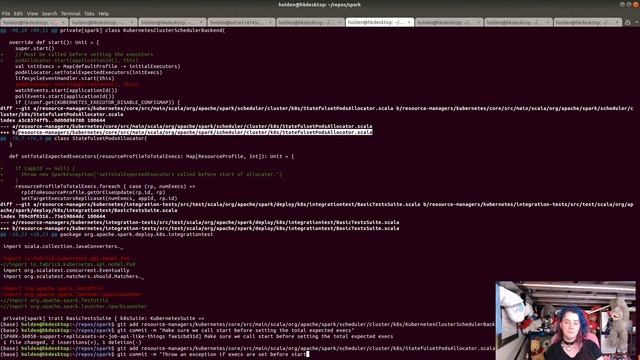Open the Help menu
Screen dimensions: 640x360
104,13
